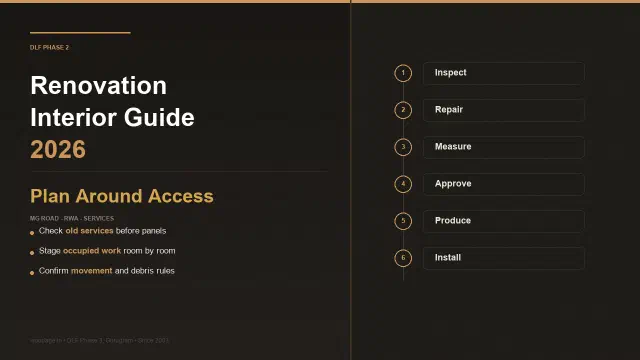Click the Produce step box
640x360 pixels.
(504, 221)
